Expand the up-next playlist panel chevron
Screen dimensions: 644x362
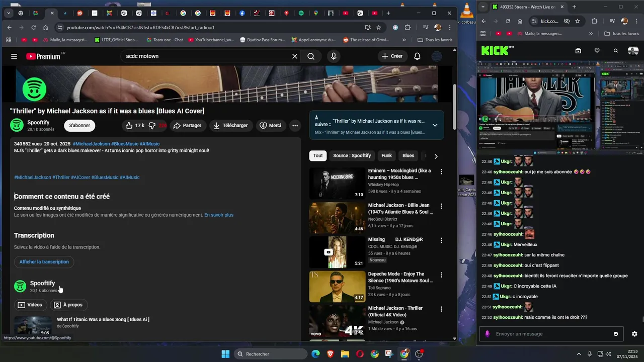[435, 125]
